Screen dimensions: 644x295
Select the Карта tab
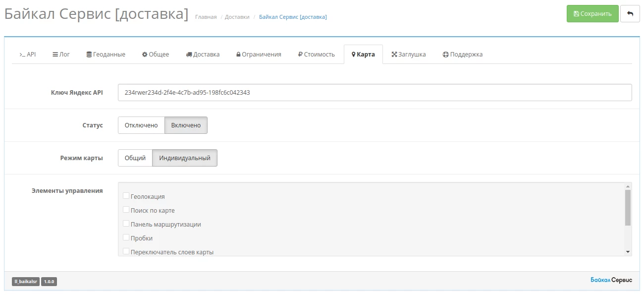(x=363, y=55)
